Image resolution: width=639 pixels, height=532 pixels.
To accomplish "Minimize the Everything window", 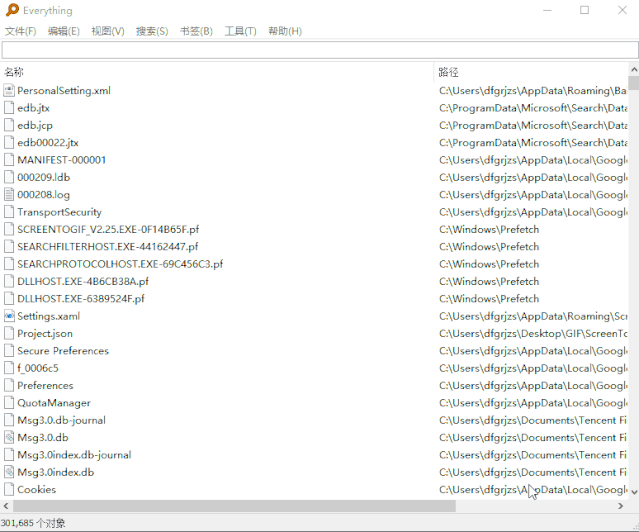I will tap(547, 10).
